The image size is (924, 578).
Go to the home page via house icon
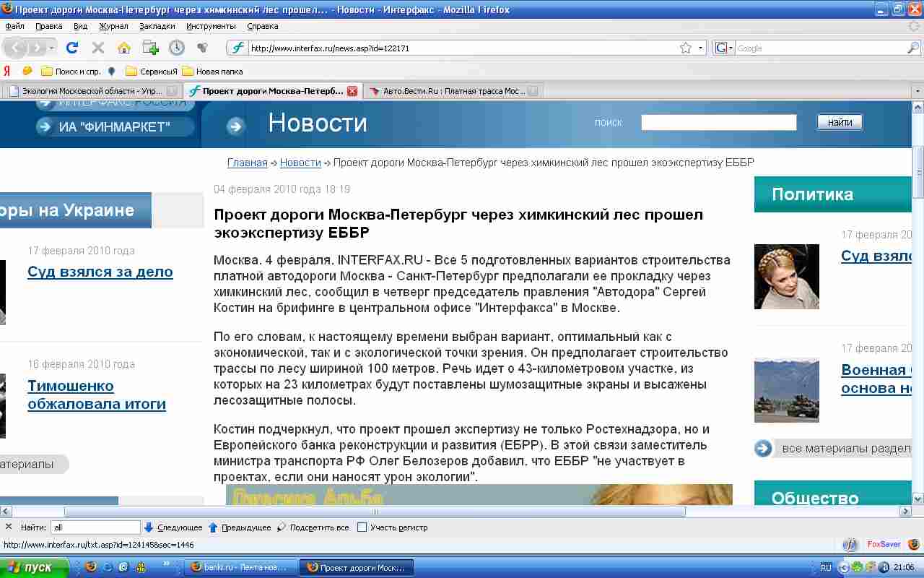click(x=124, y=48)
